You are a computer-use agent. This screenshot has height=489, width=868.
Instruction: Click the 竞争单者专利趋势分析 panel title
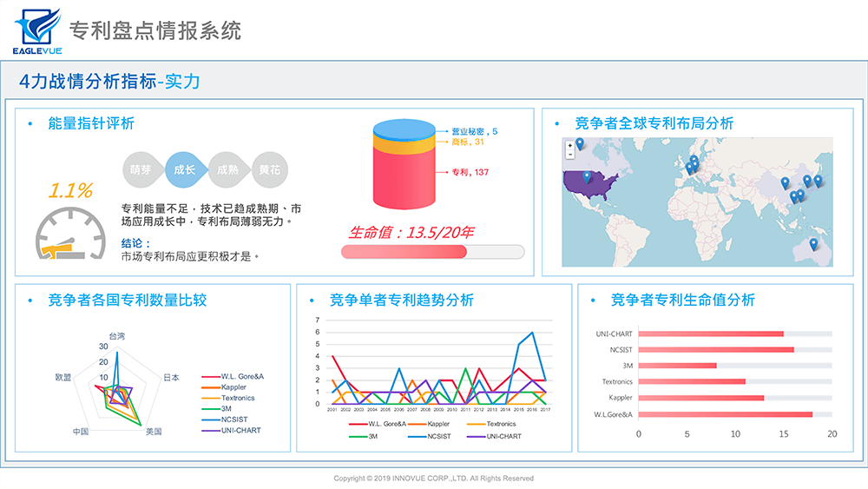tap(401, 301)
